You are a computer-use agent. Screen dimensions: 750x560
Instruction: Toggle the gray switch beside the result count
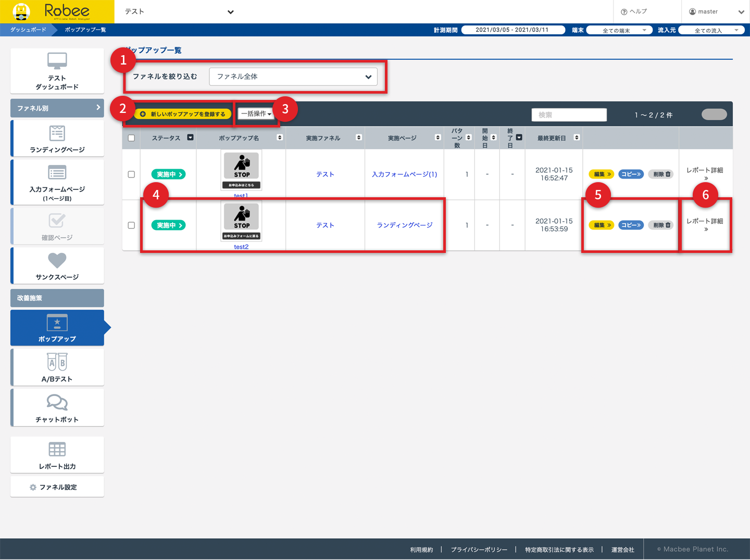pos(714,114)
